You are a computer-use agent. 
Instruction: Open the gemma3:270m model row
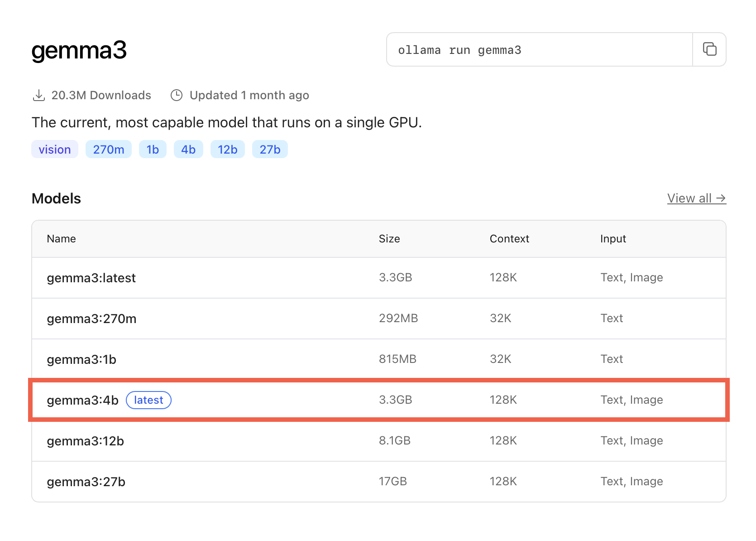[x=91, y=319]
